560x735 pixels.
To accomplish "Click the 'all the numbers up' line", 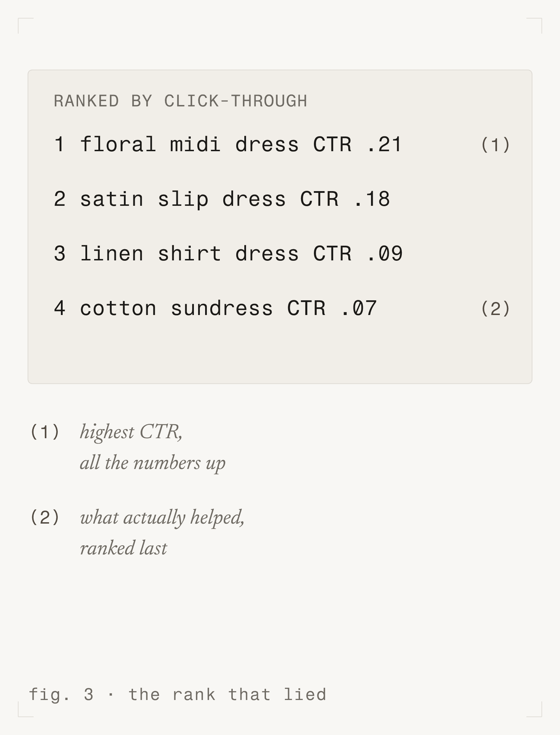I will point(153,463).
